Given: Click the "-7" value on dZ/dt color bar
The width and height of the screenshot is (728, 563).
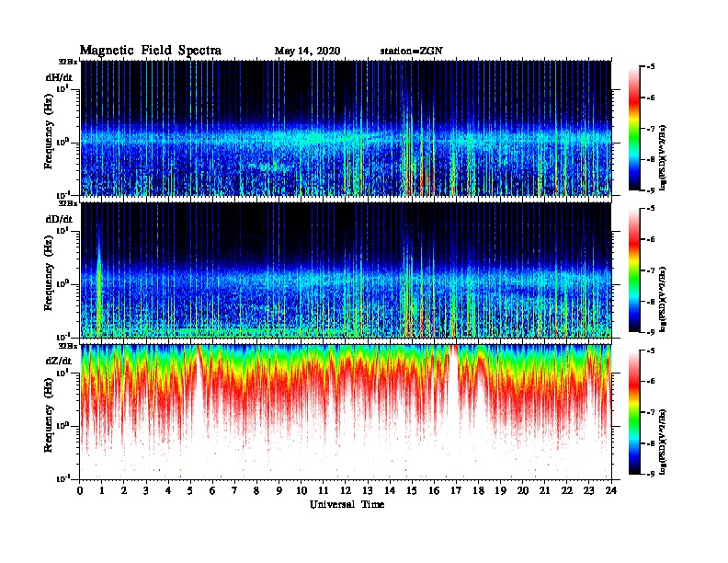Looking at the screenshot, I should coord(651,412).
